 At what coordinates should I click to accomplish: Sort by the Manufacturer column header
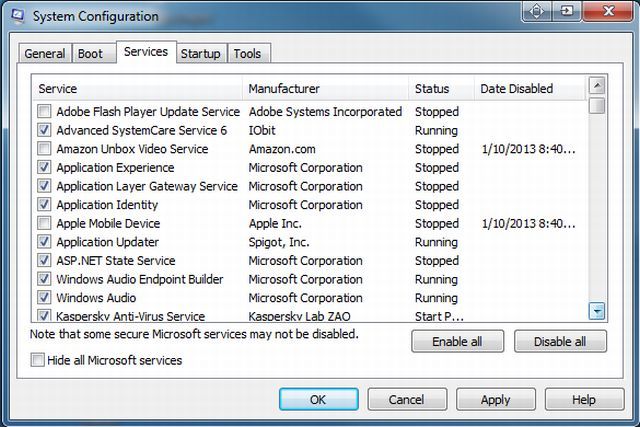(x=325, y=89)
